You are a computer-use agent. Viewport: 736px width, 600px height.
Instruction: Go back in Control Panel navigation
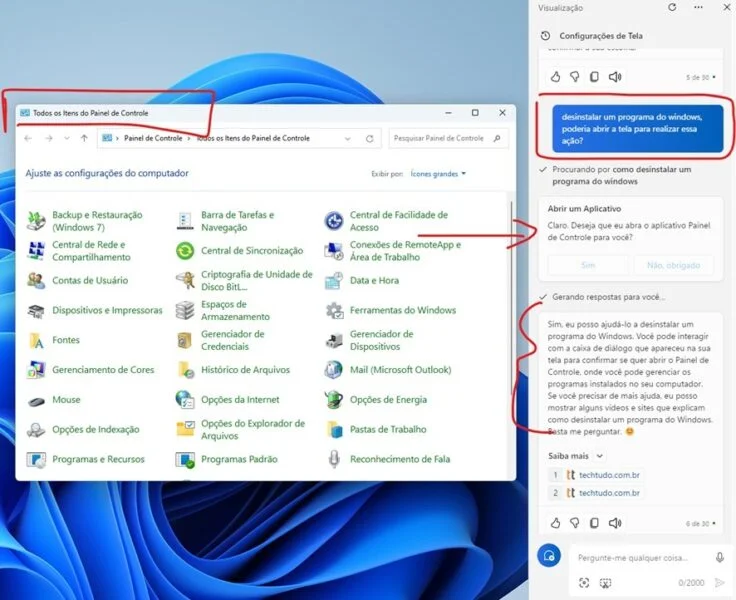point(28,138)
